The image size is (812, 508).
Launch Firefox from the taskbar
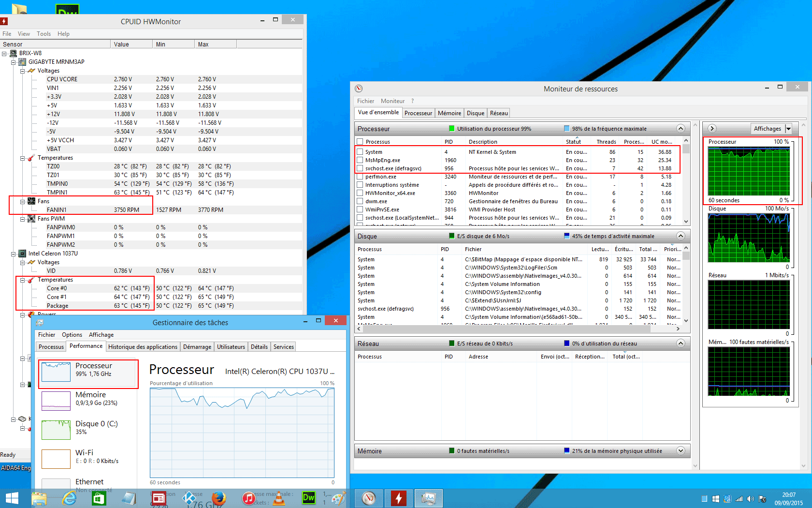pyautogui.click(x=219, y=498)
